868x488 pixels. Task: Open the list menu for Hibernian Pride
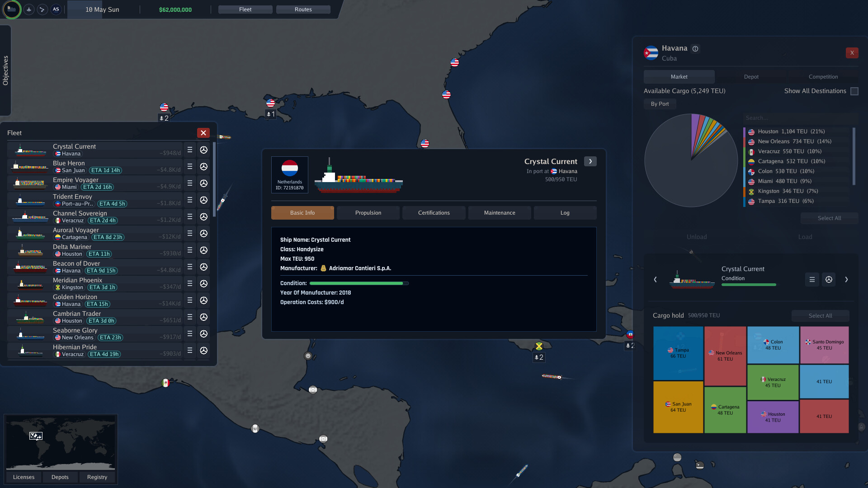coord(190,351)
